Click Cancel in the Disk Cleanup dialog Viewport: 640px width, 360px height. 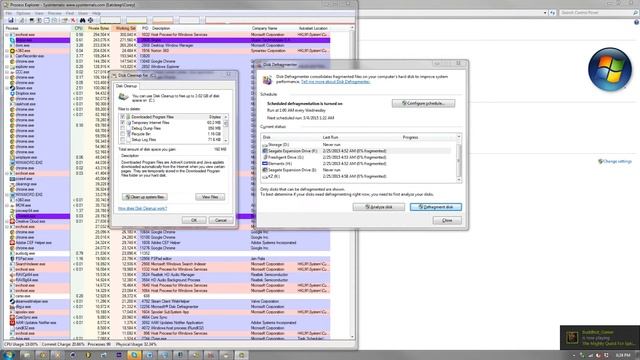(221, 220)
